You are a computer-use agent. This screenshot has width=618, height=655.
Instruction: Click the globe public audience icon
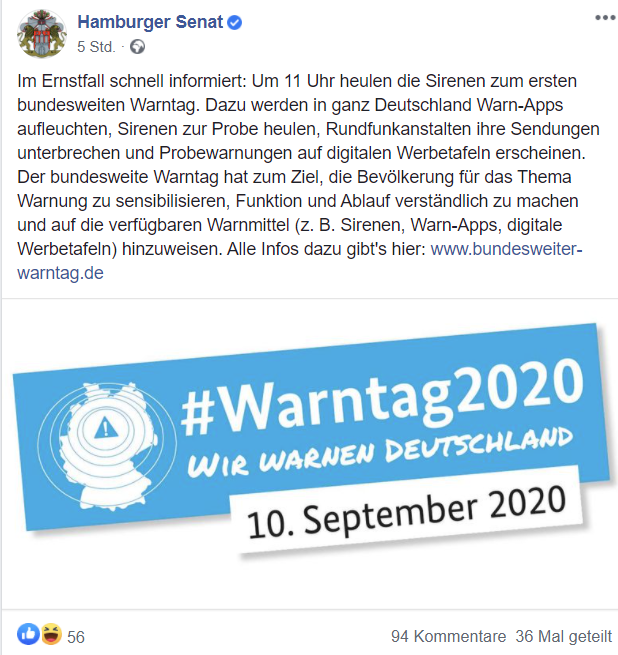(x=137, y=47)
